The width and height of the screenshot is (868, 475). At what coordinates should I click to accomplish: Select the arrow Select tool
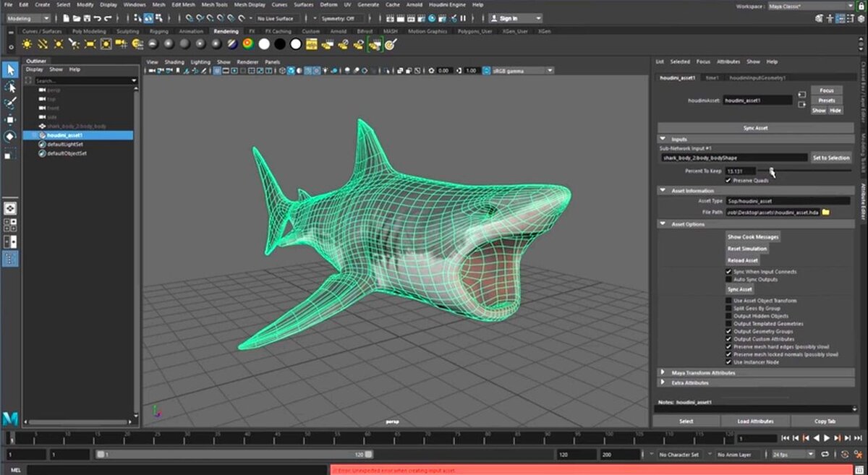(x=9, y=70)
